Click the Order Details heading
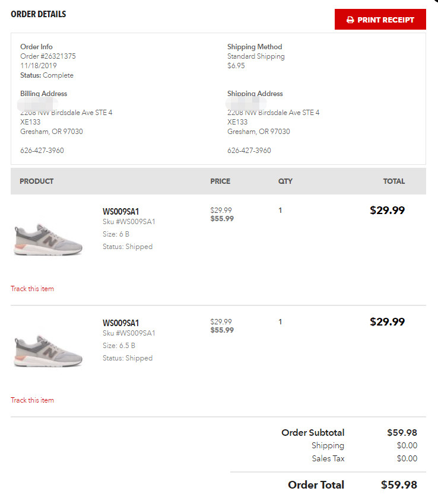Screen dimensions: 438x504 tap(39, 14)
